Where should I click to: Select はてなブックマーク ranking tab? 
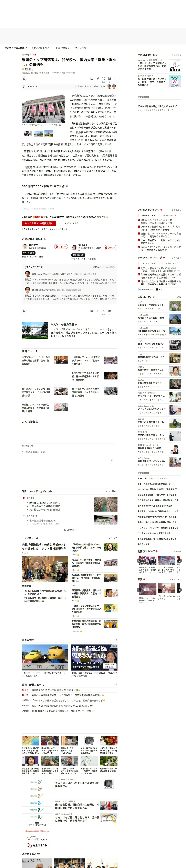click(x=170, y=263)
